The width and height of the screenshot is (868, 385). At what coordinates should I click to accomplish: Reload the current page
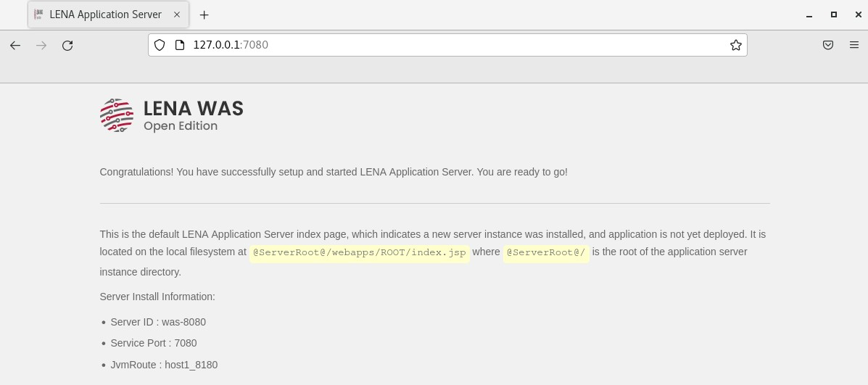[x=67, y=46]
